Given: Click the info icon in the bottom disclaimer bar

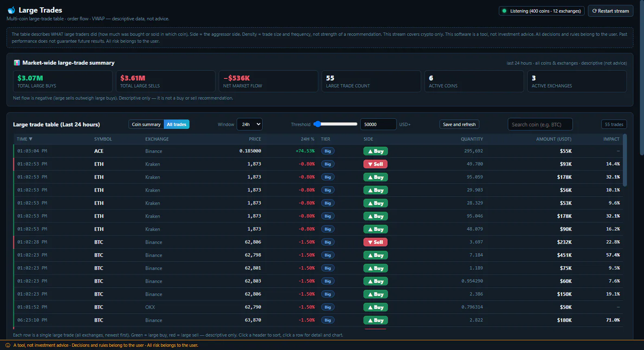Looking at the screenshot, I should pyautogui.click(x=8, y=345).
